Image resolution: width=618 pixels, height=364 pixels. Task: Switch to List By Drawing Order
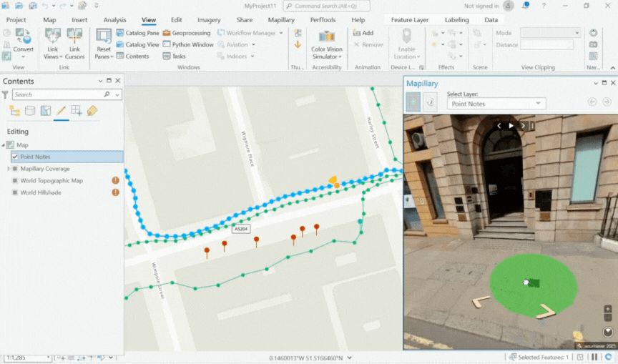14,111
